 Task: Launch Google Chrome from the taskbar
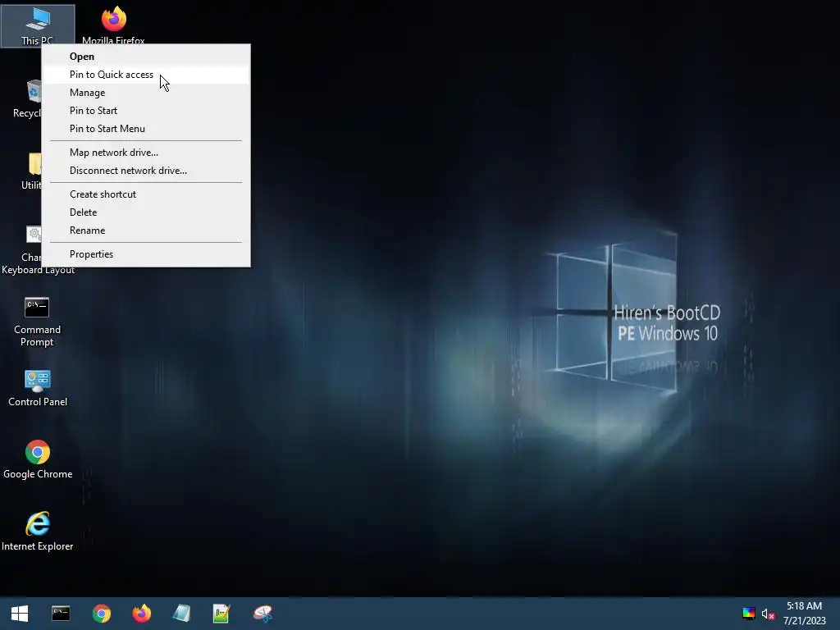click(101, 614)
